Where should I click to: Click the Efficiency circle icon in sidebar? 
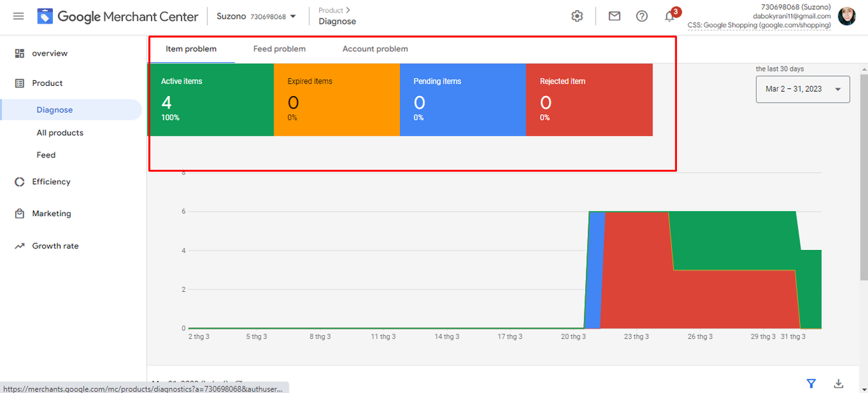[20, 182]
